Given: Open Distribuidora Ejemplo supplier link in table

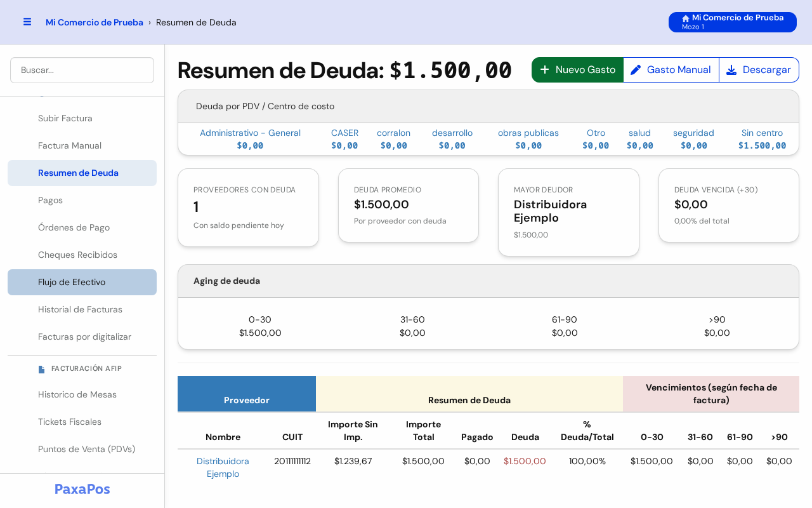Looking at the screenshot, I should [223, 467].
